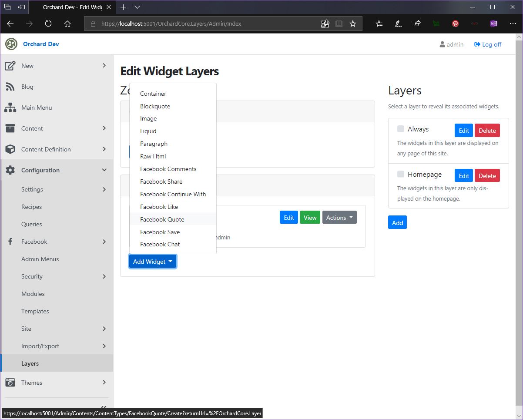The height and width of the screenshot is (420, 523).
Task: Click the add notes pen icon
Action: click(x=398, y=24)
